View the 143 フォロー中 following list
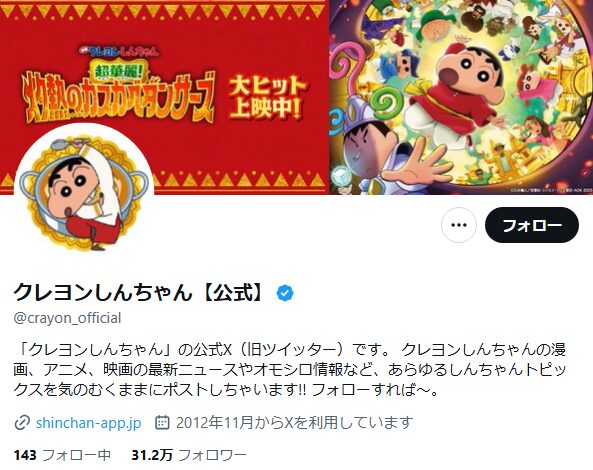The width and height of the screenshot is (593, 470). tap(62, 455)
